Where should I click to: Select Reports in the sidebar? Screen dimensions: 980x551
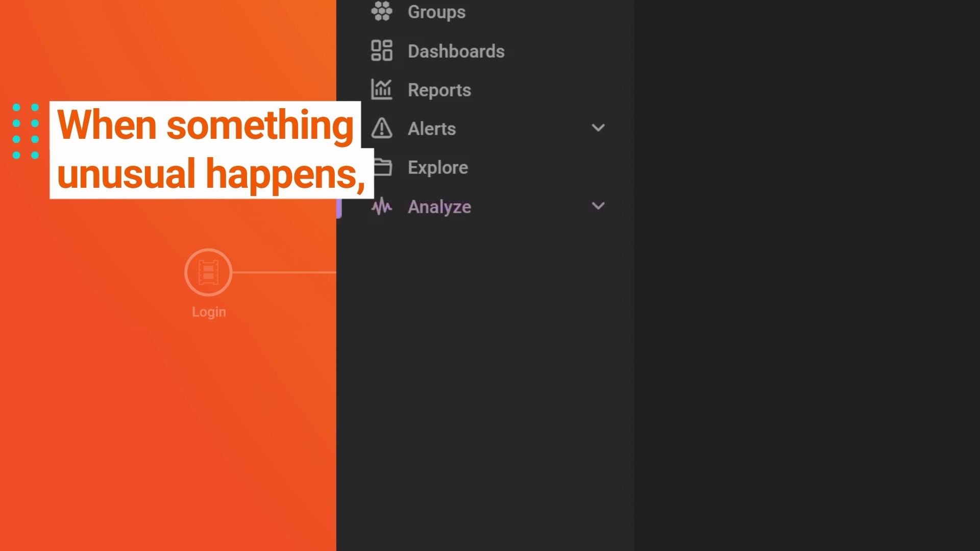[439, 90]
